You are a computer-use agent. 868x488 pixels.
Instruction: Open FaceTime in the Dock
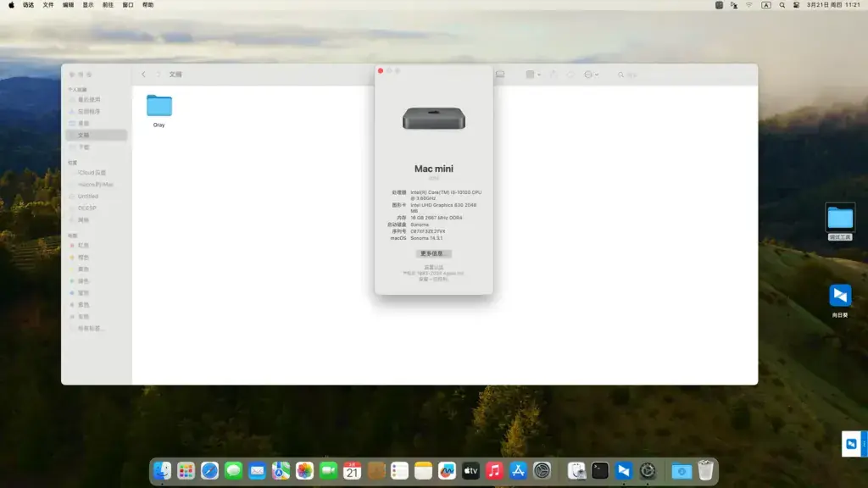pos(328,471)
